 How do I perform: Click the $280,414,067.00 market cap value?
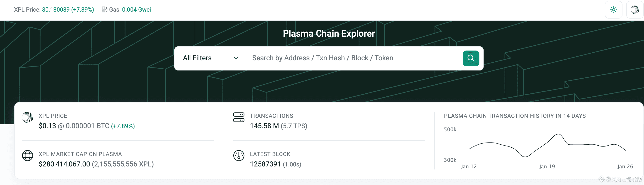coord(64,164)
